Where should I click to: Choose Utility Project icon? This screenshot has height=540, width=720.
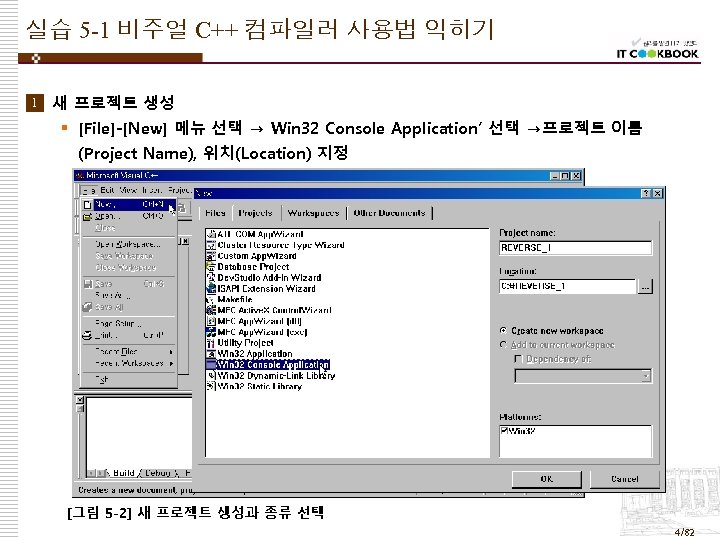coord(211,343)
